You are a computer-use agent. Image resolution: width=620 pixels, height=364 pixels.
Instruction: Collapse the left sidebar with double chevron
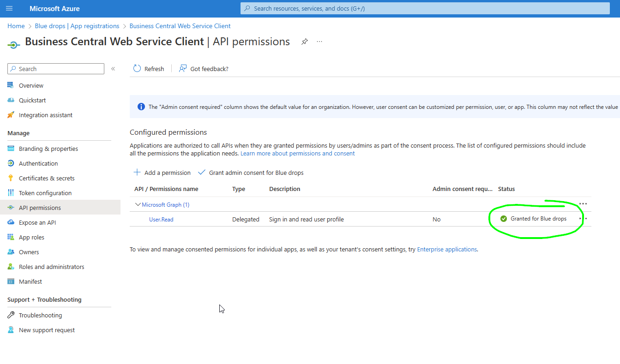pos(113,69)
